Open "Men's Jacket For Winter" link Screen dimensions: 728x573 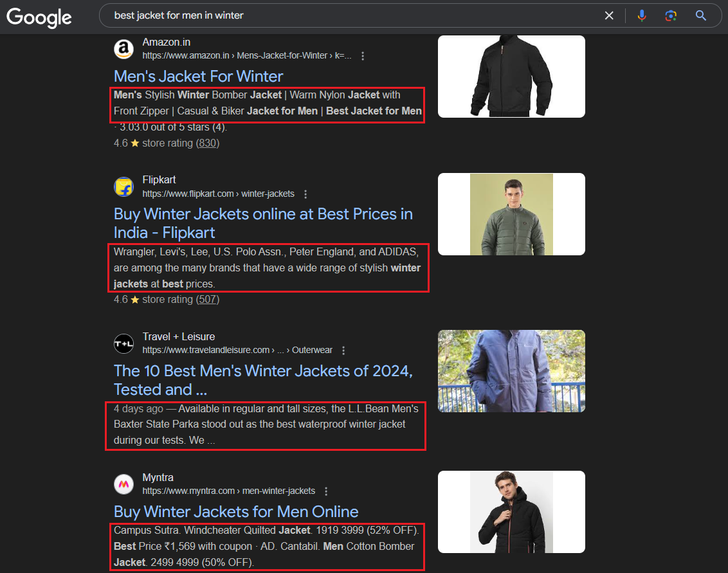[198, 76]
